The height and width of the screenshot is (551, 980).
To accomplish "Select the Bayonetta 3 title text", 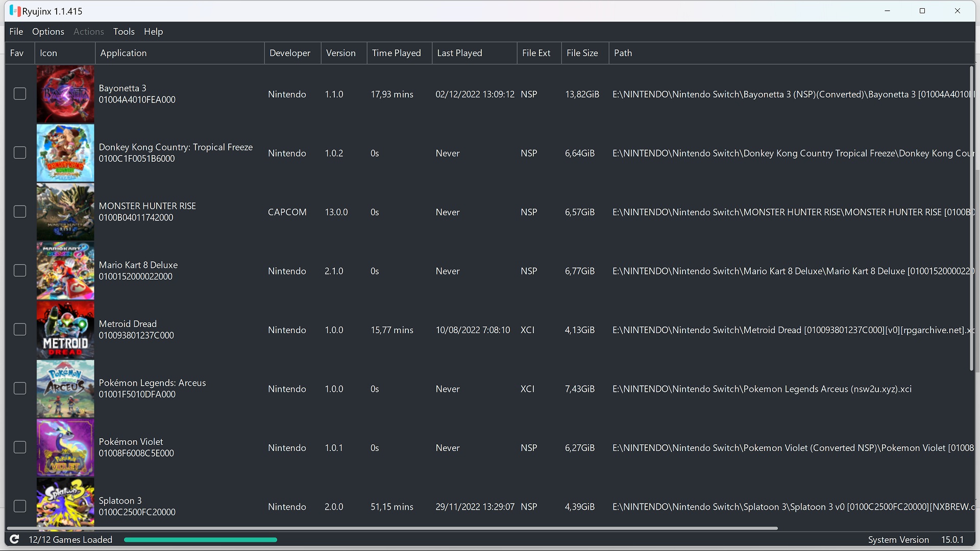I will pos(122,88).
